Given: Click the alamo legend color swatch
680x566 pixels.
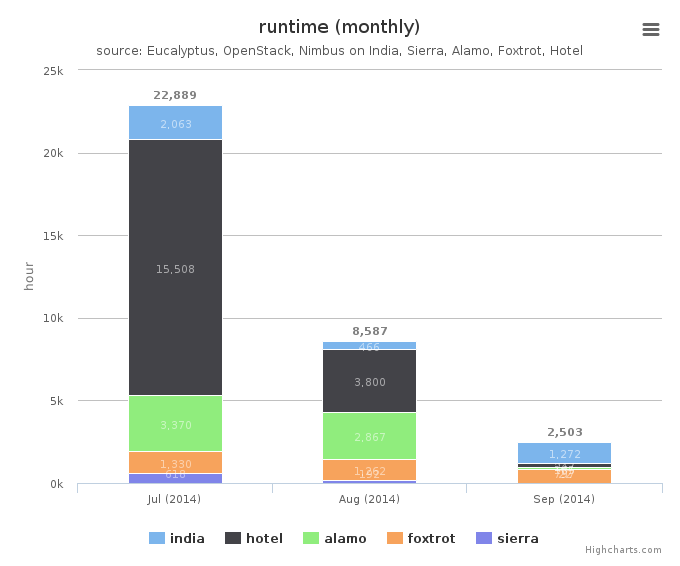Looking at the screenshot, I should 311,538.
